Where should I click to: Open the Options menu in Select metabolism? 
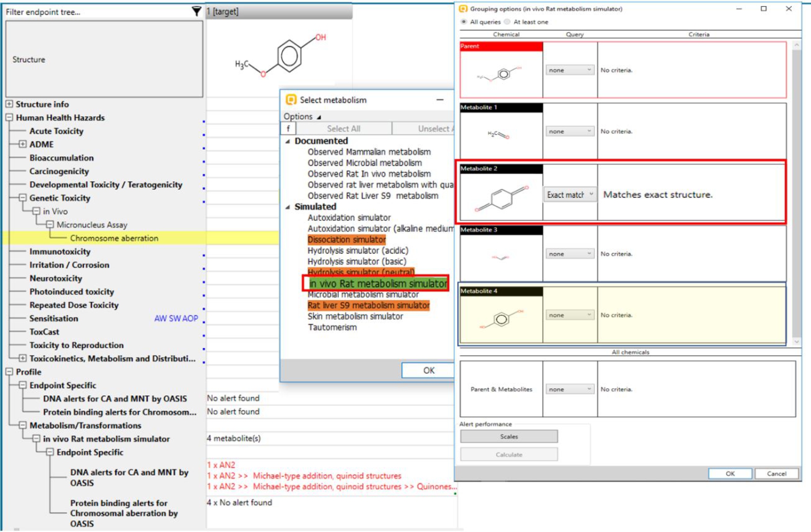tap(302, 116)
